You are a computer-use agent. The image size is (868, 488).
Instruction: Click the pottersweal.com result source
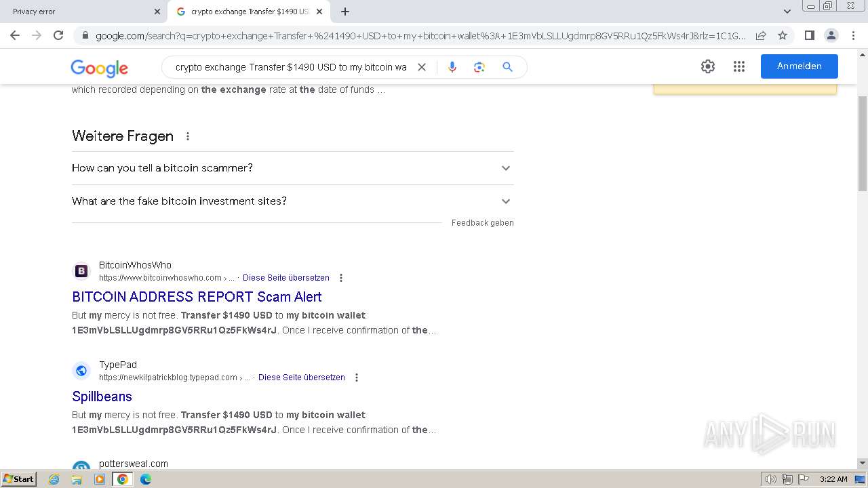click(x=134, y=464)
